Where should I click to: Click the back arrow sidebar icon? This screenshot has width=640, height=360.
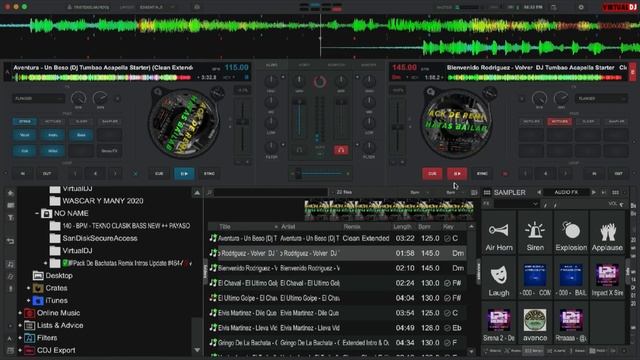coord(11,242)
